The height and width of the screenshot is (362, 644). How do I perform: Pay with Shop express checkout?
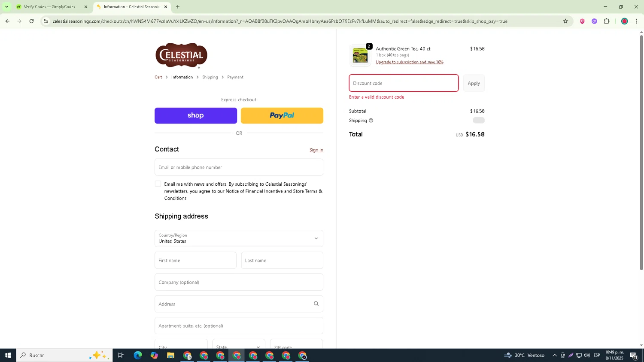[x=196, y=116]
